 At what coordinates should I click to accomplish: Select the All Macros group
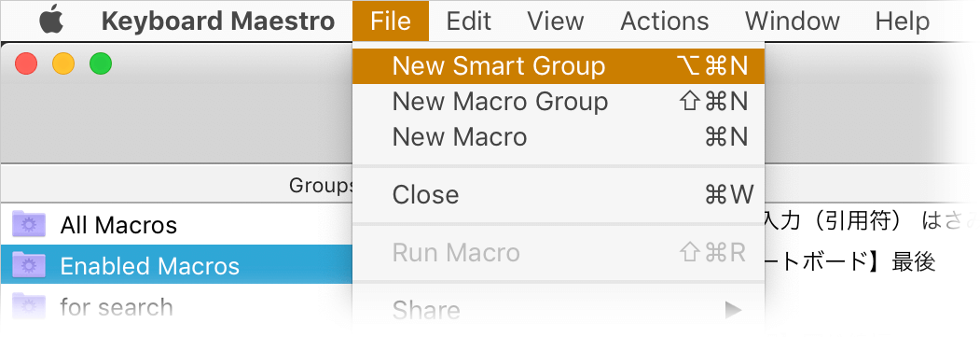click(176, 224)
